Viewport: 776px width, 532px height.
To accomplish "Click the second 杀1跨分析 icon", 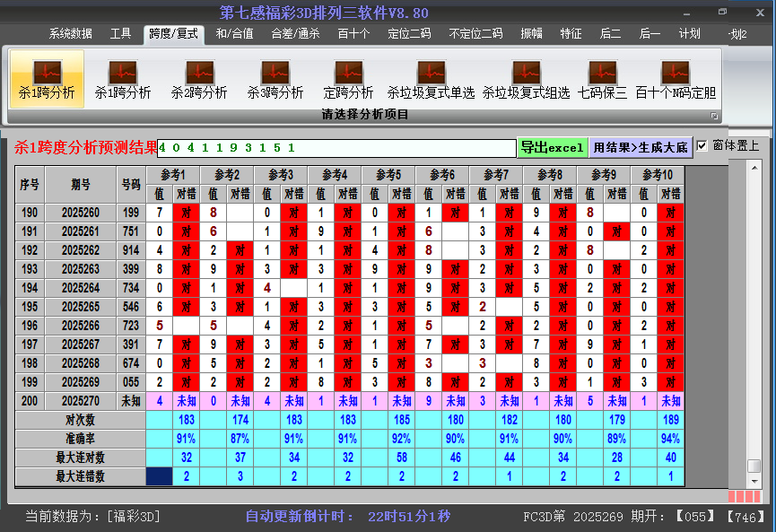I will [x=121, y=78].
